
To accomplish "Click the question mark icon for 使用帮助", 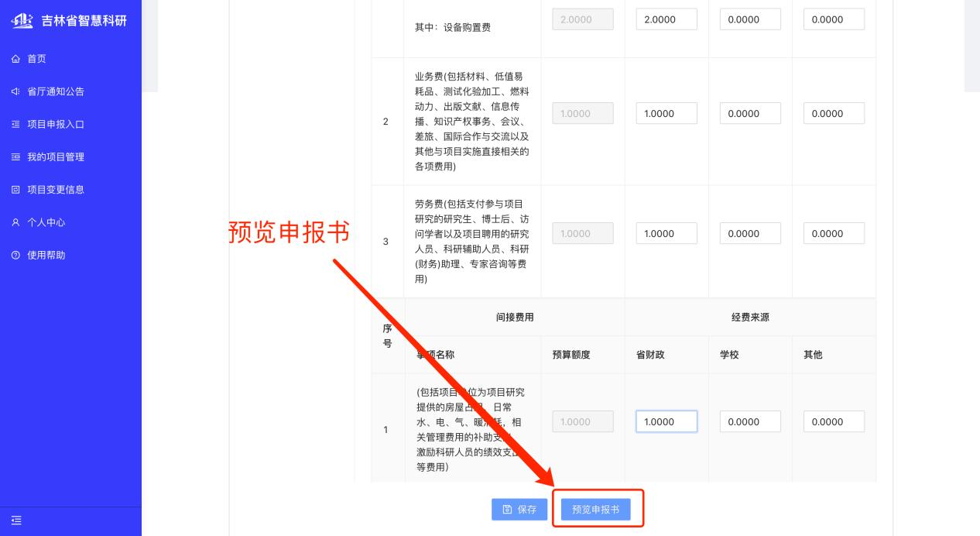I will [x=15, y=255].
